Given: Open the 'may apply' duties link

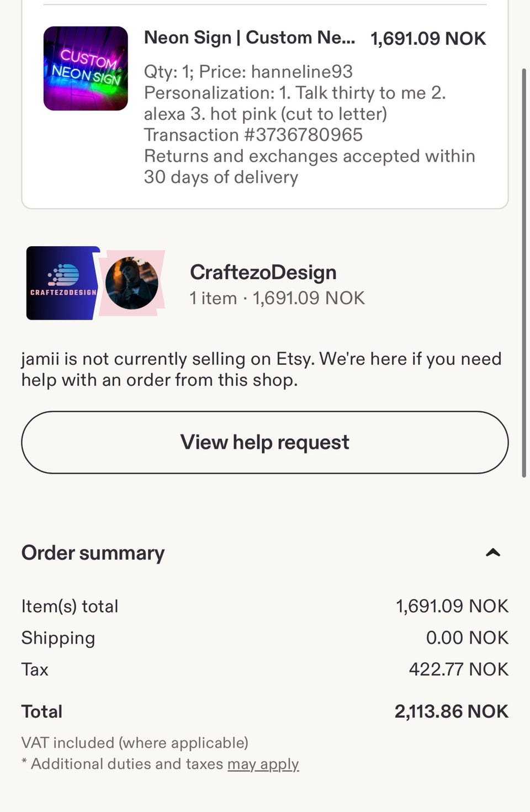Looking at the screenshot, I should (x=263, y=764).
